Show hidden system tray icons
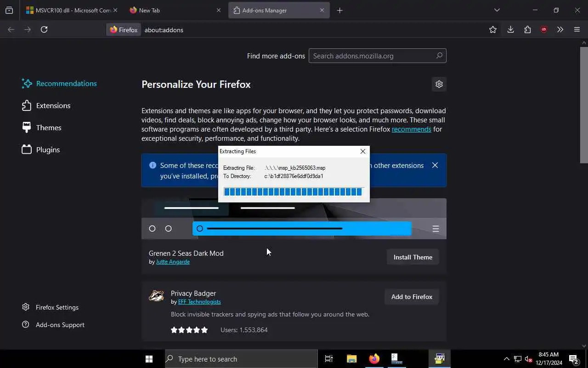588x368 pixels. tap(506, 359)
